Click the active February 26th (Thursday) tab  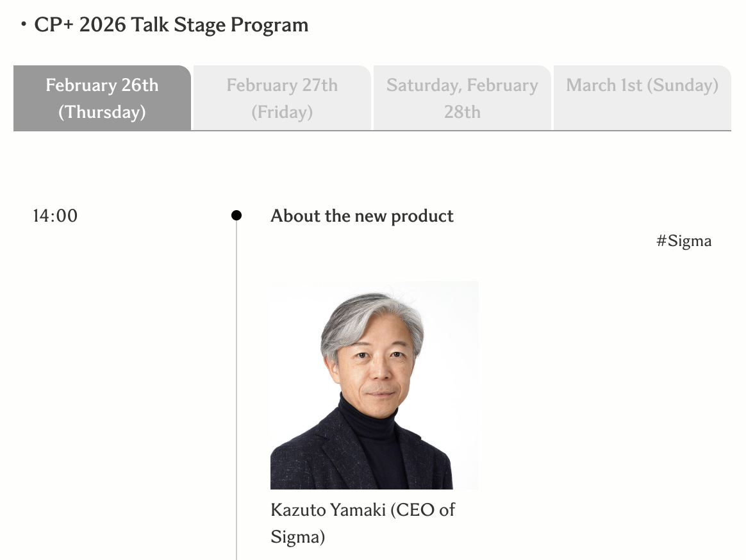[x=102, y=98]
